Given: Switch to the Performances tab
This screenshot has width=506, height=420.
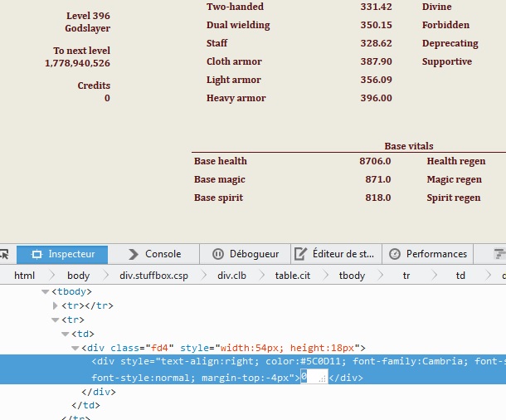Looking at the screenshot, I should 428,254.
